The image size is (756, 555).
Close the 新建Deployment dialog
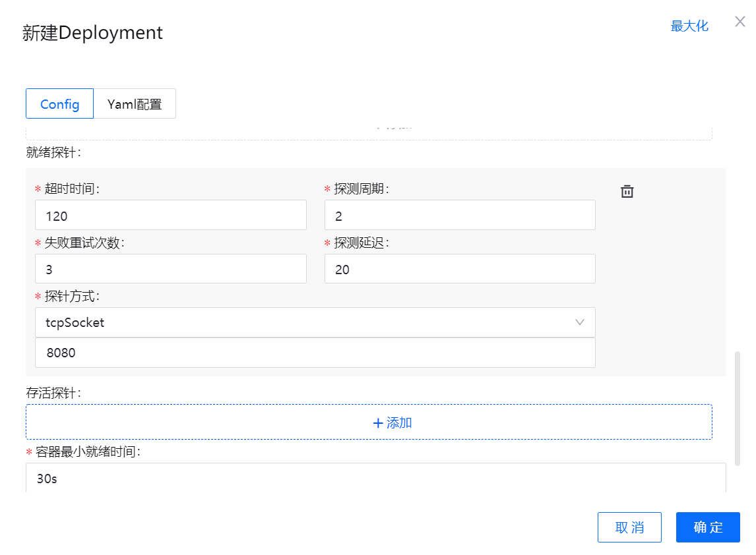pos(740,22)
